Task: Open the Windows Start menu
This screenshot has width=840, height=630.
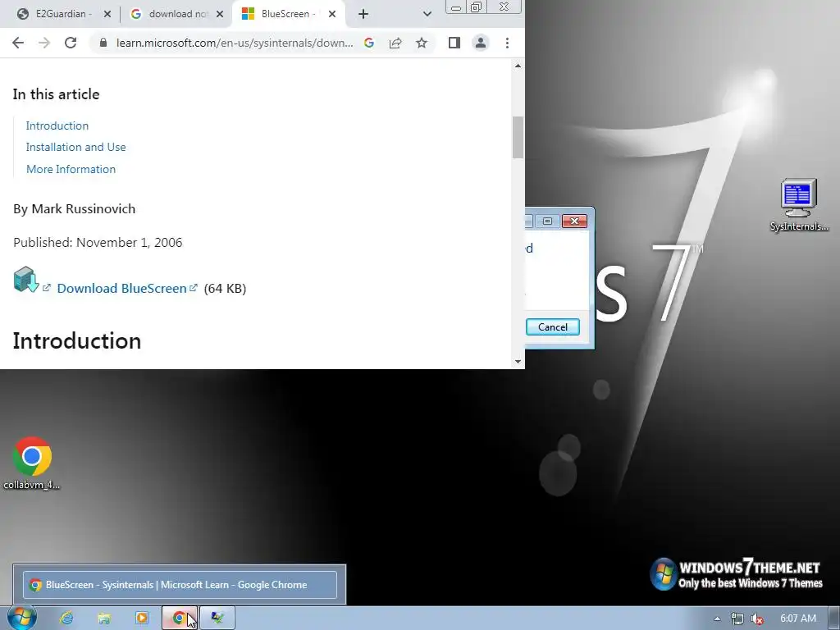Action: [x=22, y=619]
